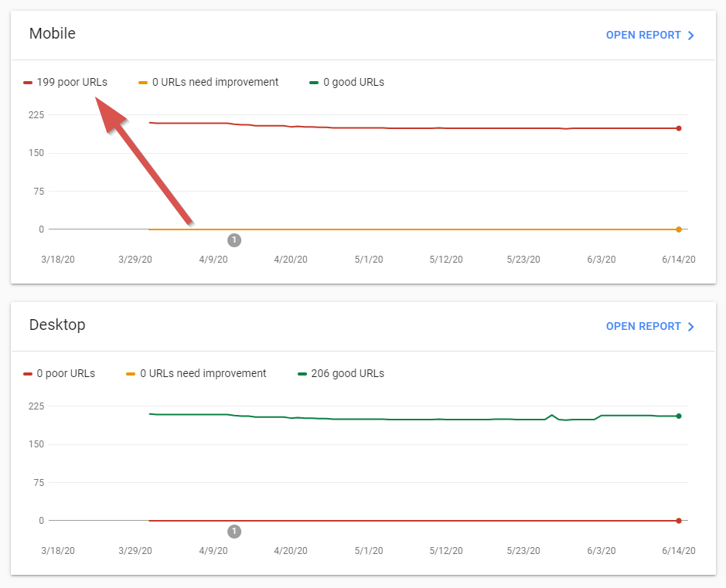Click chevron arrow beside Desktop's Open Report

(691, 327)
